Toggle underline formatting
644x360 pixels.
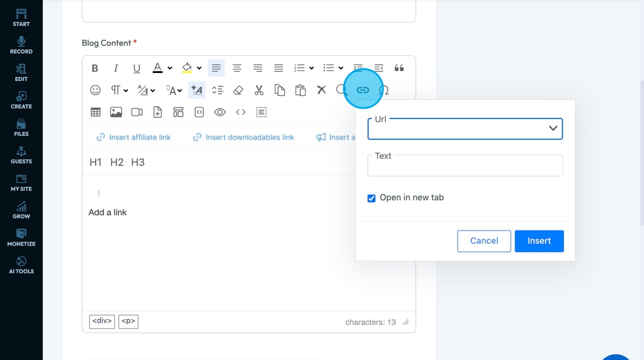click(137, 68)
